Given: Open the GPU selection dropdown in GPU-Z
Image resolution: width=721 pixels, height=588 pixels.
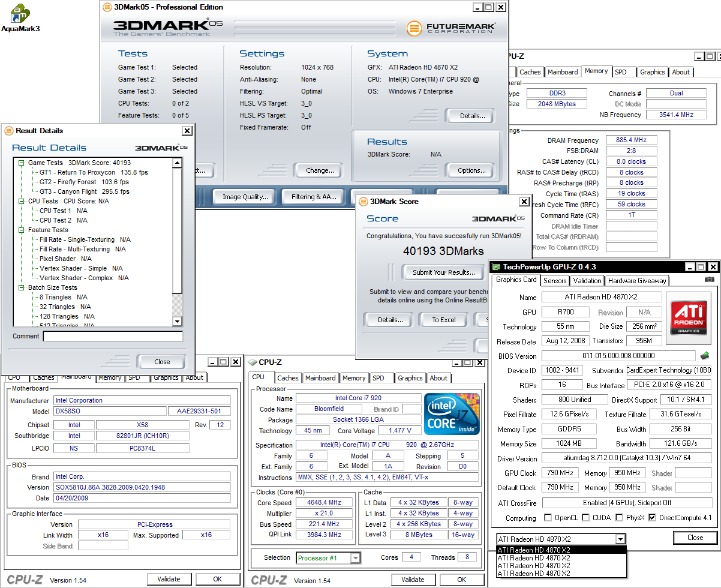Looking at the screenshot, I should [620, 539].
